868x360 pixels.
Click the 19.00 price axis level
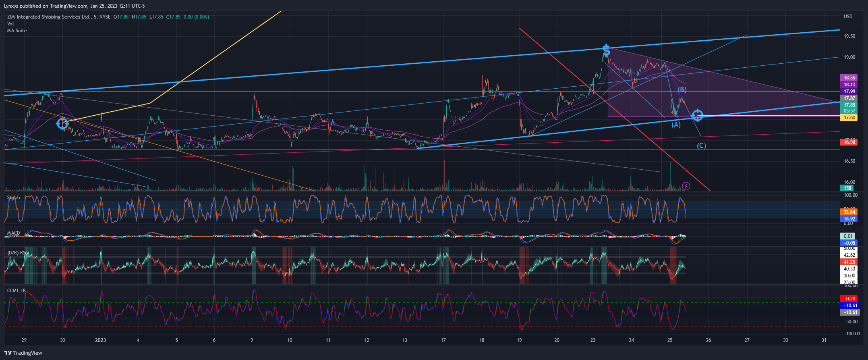click(x=849, y=57)
